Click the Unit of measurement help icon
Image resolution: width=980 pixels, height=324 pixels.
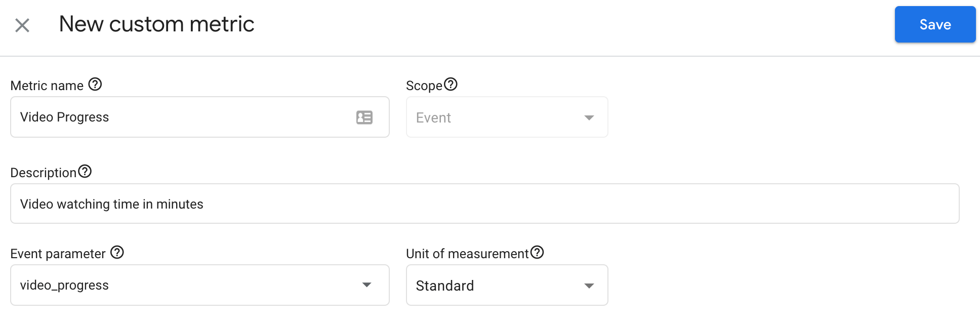538,251
